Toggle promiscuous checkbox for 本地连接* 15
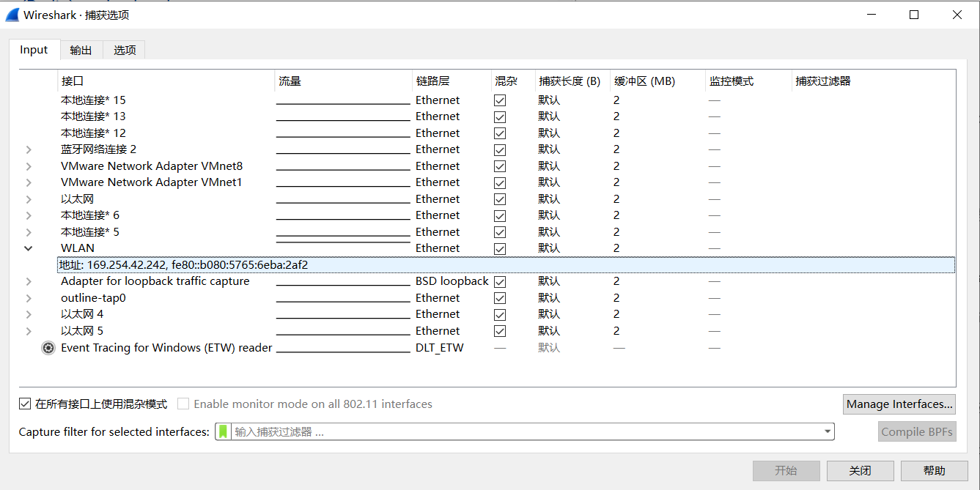 coord(500,100)
